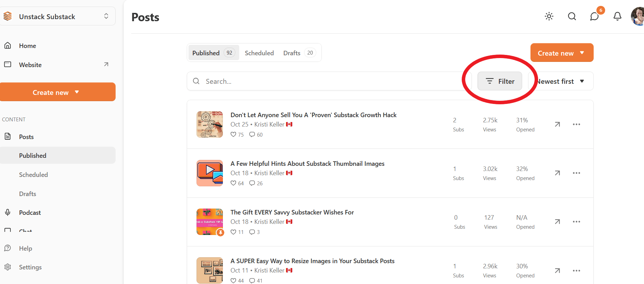Open chat messages icon with 6 badge

tap(594, 16)
